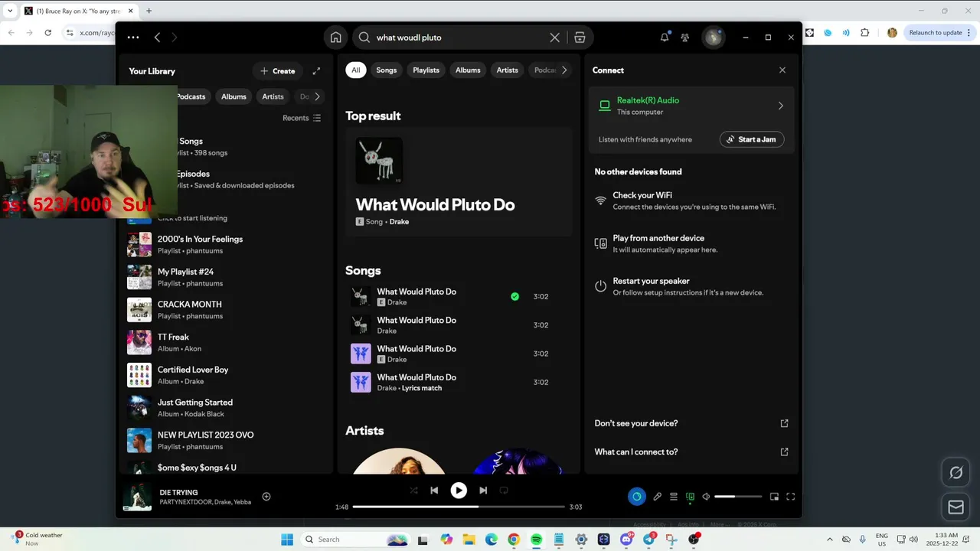
Task: Open the Drake artist link in top result
Action: (x=399, y=222)
